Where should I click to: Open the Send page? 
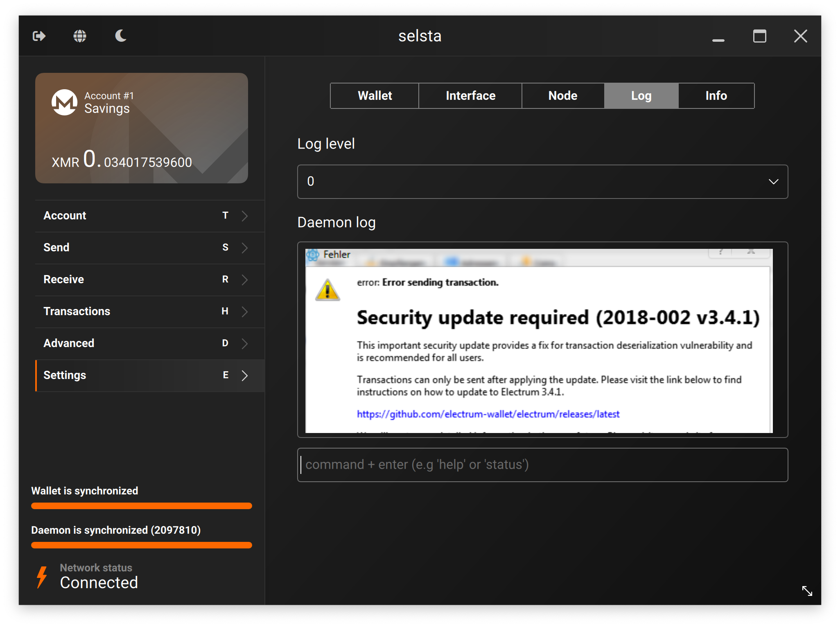pos(150,248)
